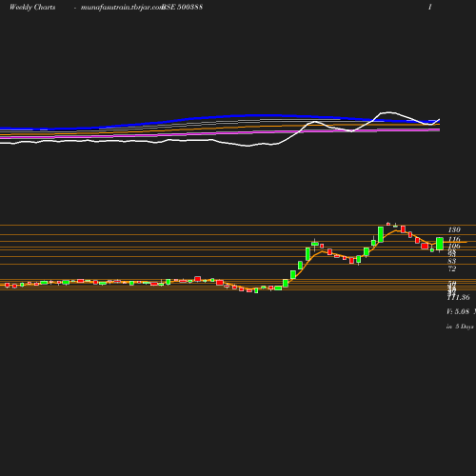Click the "in 5 Days" label
Screen dimensions: 476x476
[460, 327]
